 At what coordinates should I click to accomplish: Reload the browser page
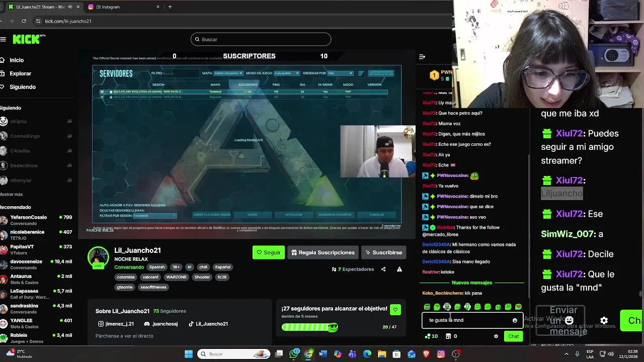pos(24,21)
